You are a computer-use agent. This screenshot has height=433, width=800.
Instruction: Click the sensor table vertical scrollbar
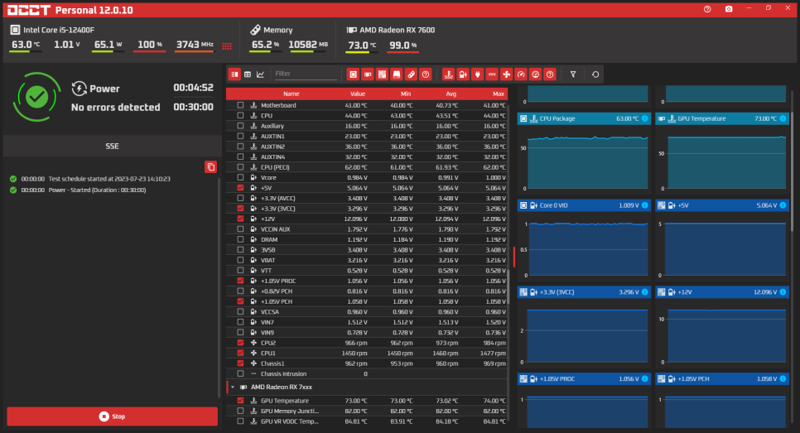[509, 286]
